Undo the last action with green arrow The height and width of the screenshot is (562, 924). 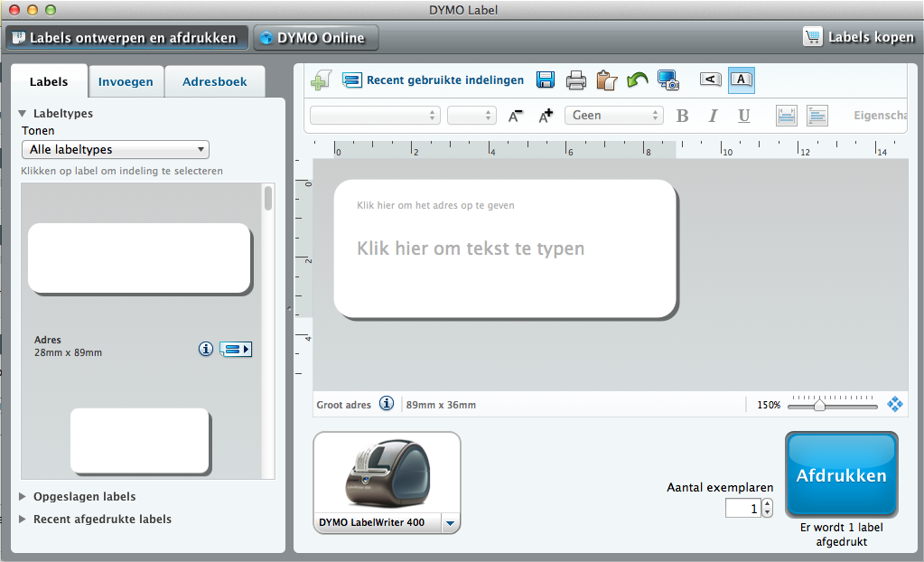coord(638,80)
